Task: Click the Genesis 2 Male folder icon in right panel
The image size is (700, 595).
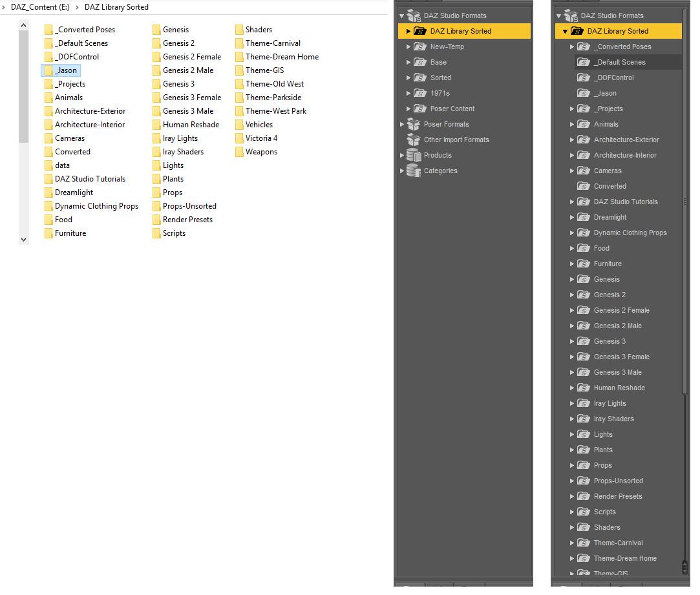Action: pos(584,326)
